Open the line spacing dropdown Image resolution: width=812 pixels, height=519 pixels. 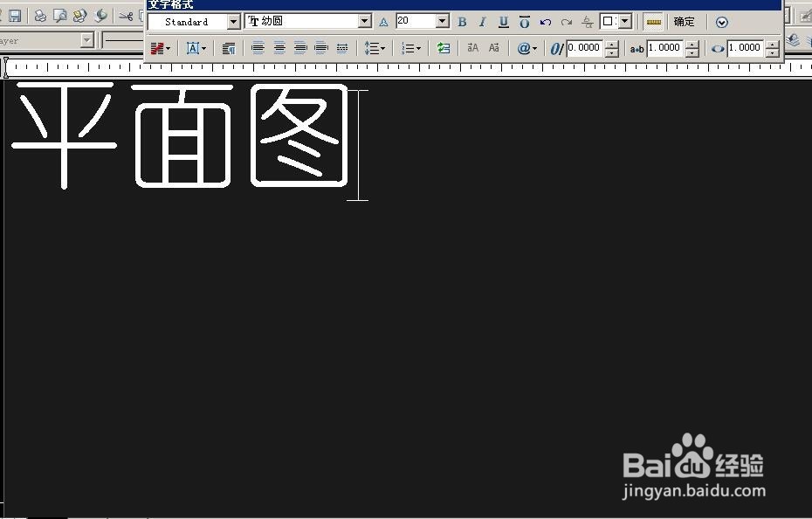[382, 48]
